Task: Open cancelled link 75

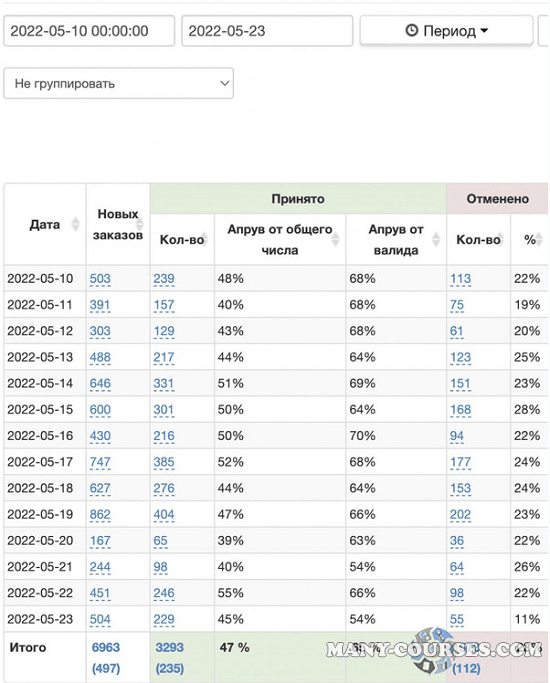Action: pyautogui.click(x=457, y=304)
